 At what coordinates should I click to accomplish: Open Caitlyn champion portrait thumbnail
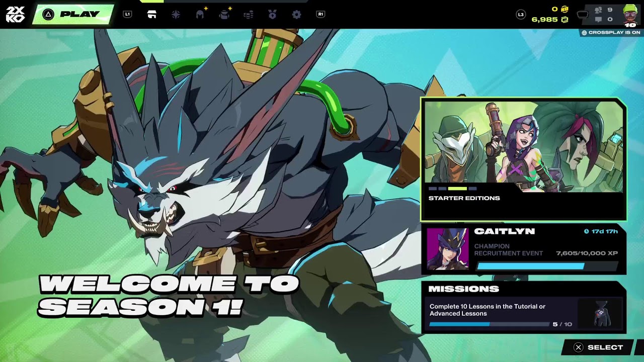[x=447, y=249]
